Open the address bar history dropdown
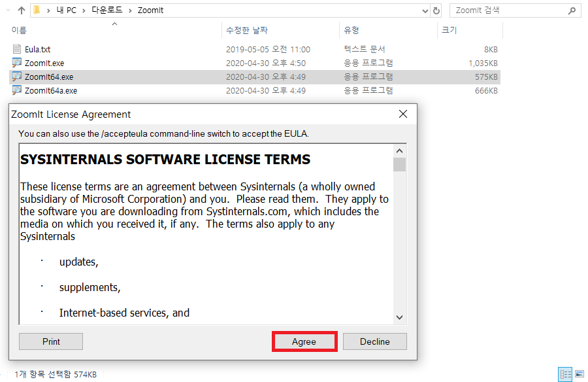The height and width of the screenshot is (382, 588). 425,11
